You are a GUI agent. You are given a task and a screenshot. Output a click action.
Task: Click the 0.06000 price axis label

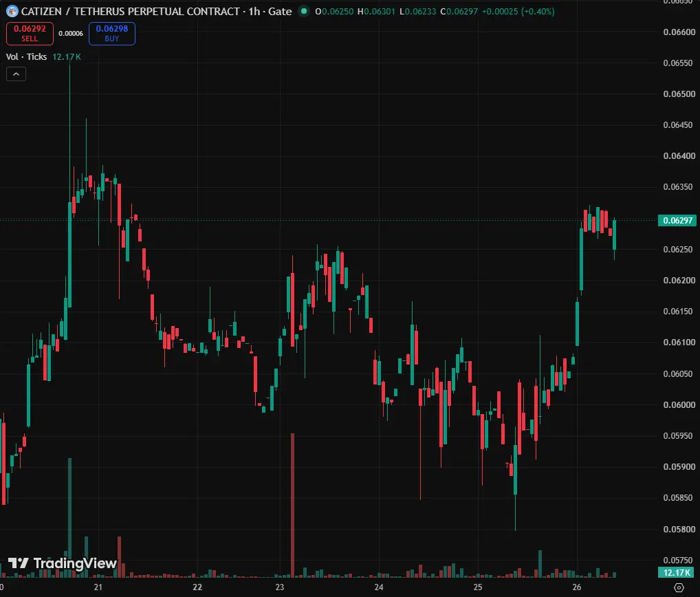(679, 404)
